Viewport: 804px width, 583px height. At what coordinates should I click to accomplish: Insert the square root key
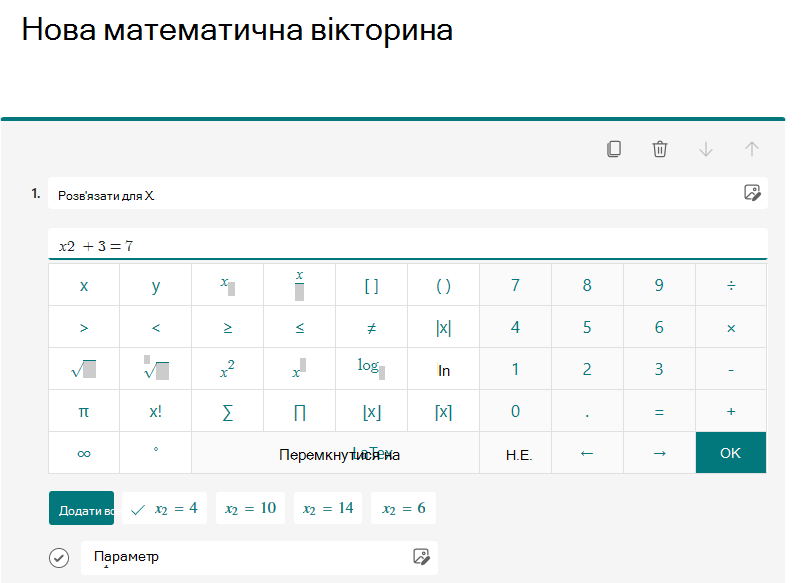(x=84, y=369)
